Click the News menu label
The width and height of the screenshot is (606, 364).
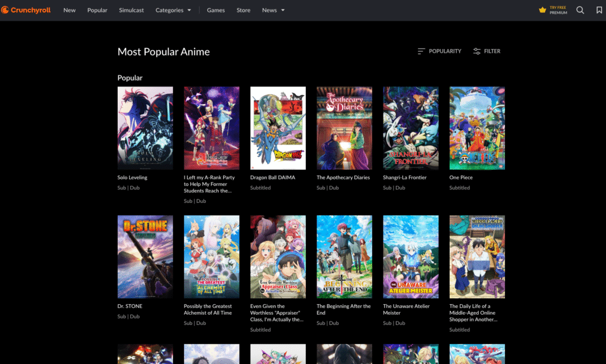point(269,11)
